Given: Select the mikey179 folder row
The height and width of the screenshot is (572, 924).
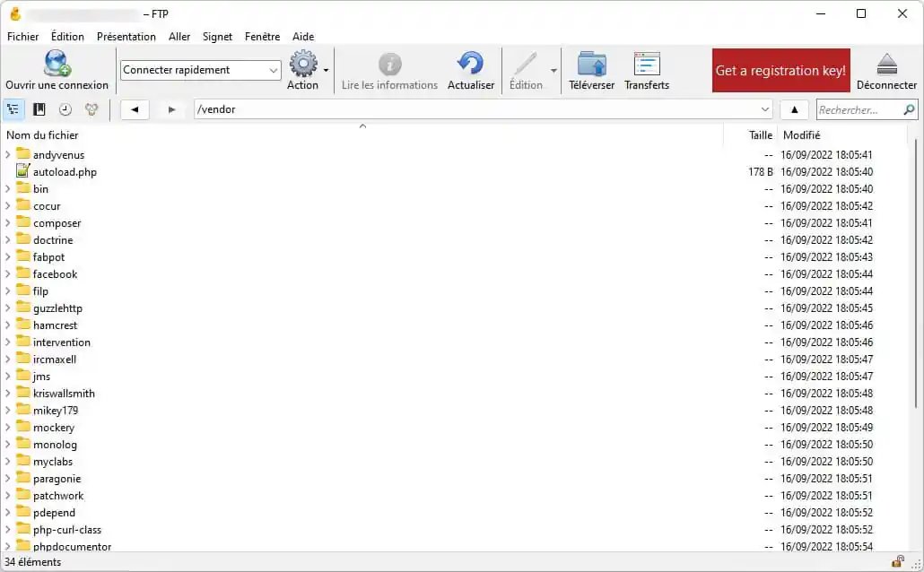Looking at the screenshot, I should (454, 410).
